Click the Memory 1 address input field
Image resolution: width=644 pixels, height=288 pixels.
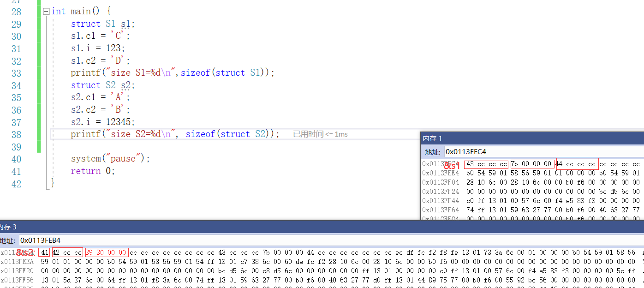point(543,151)
